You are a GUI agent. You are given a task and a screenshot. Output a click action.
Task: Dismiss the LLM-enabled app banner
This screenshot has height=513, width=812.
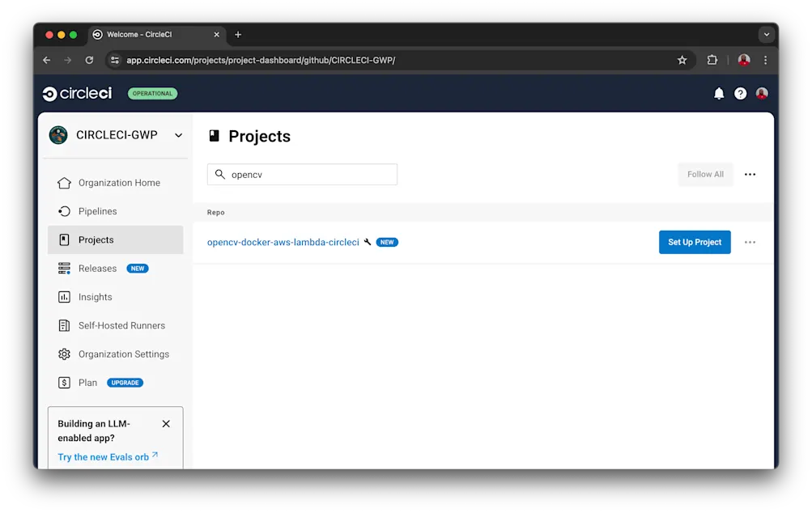click(165, 423)
